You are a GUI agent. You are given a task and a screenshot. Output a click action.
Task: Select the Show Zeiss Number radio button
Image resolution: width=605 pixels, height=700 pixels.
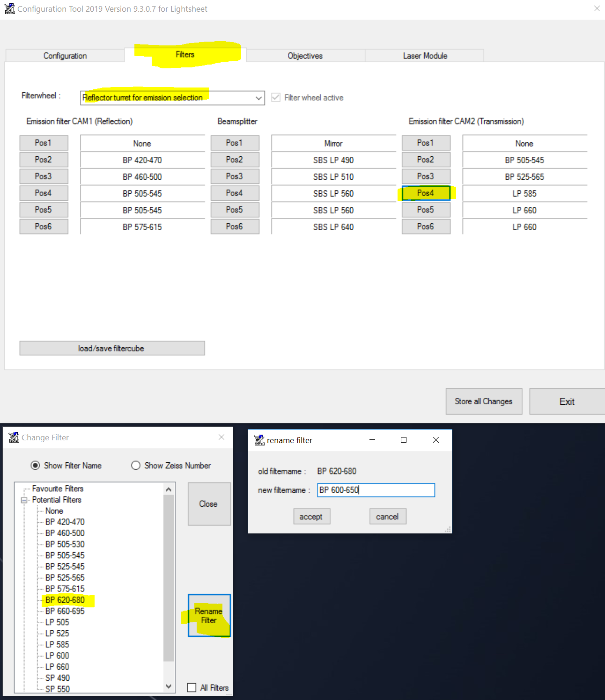[x=136, y=466]
